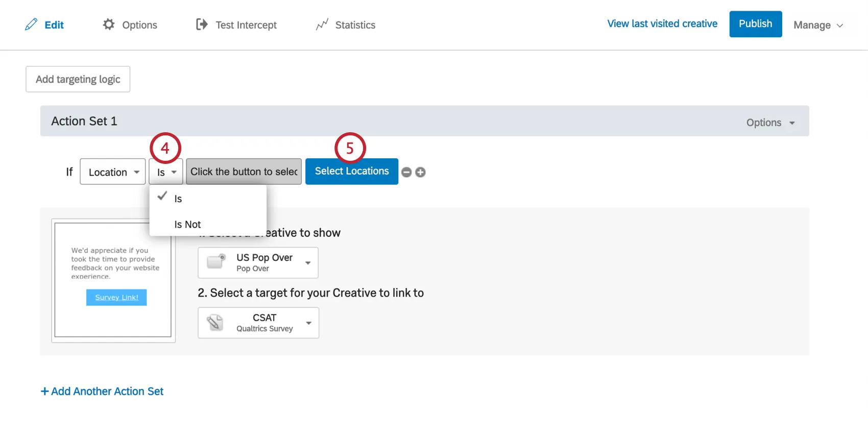
Task: Click the Test Intercept arrow icon
Action: tap(202, 25)
